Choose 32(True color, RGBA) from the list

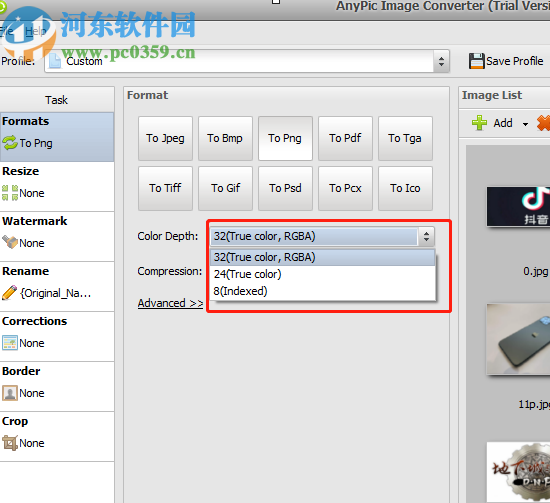tap(323, 257)
